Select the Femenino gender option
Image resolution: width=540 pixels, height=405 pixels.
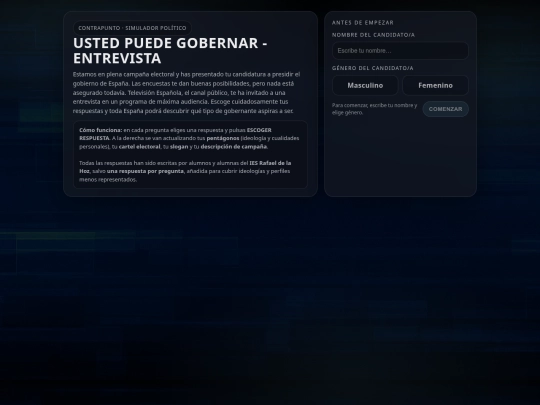(435, 85)
